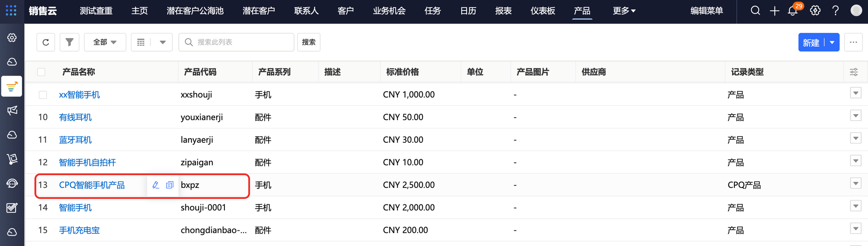Click the help question mark icon
Screen dimensions: 868x246
tap(835, 11)
